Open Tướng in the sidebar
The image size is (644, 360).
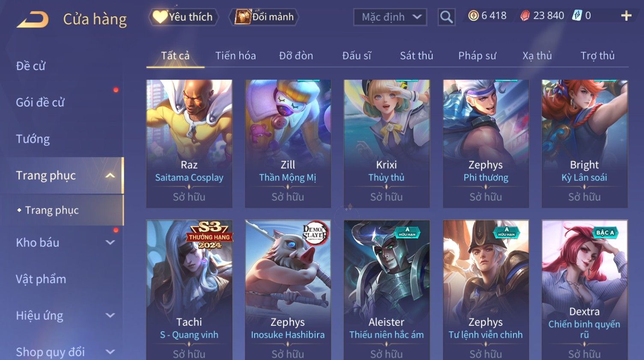coord(33,139)
